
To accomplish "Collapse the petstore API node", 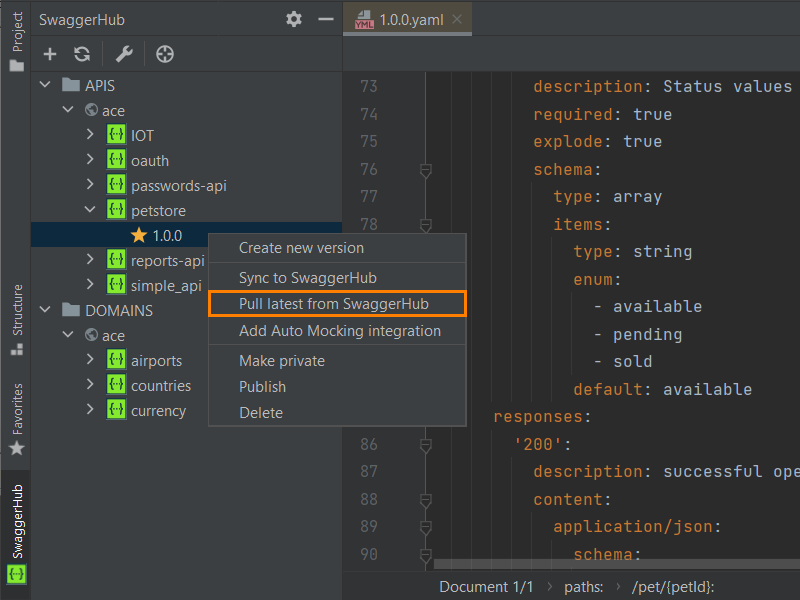I will (x=91, y=210).
